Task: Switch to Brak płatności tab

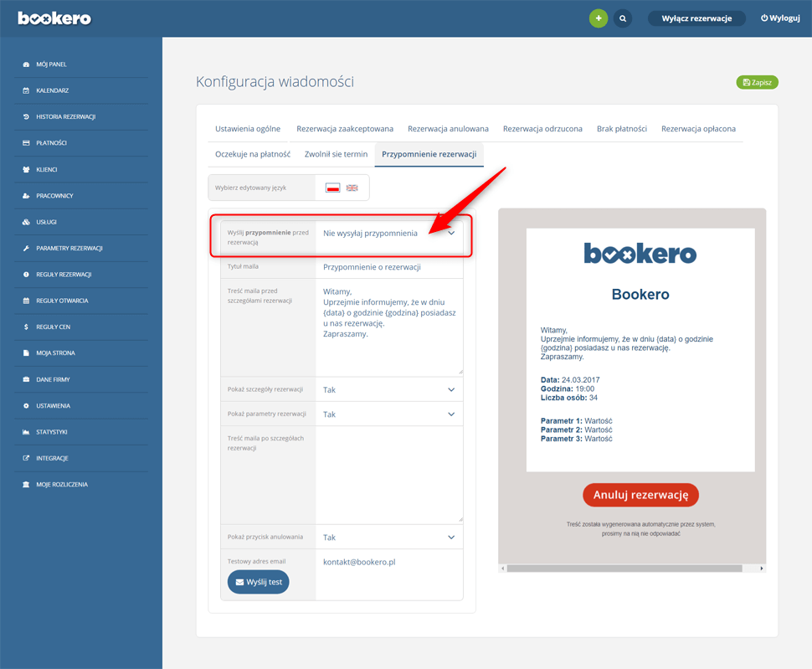Action: 622,129
